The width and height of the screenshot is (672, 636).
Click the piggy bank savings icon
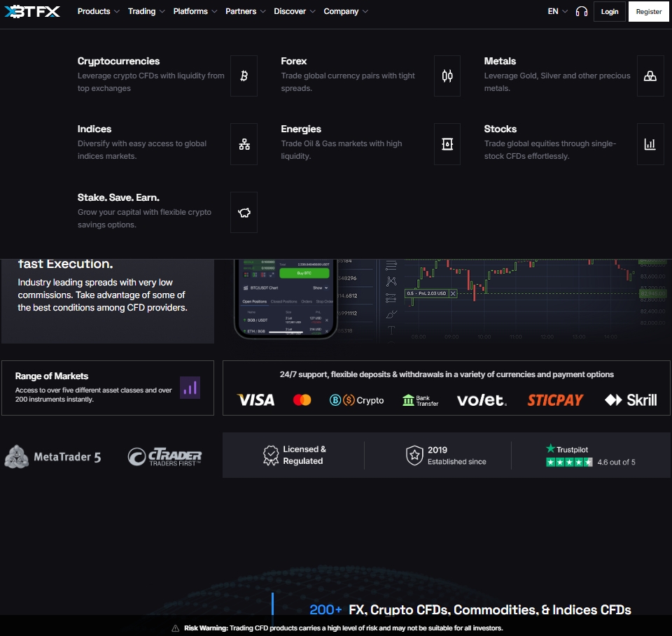[x=244, y=213]
